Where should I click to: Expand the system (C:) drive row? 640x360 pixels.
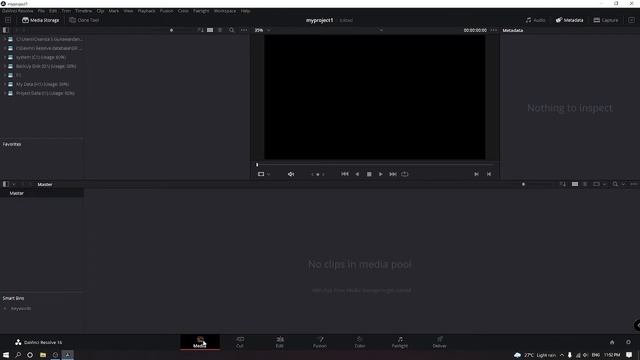[x=5, y=57]
